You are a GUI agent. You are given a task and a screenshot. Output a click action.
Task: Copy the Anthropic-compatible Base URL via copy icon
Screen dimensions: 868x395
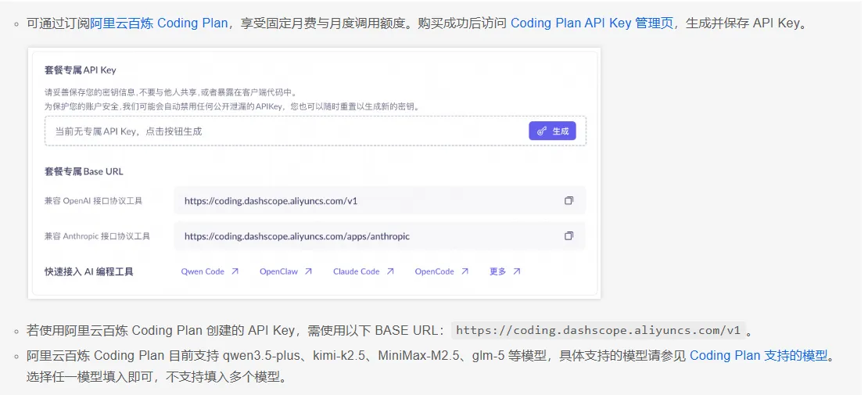tap(569, 236)
